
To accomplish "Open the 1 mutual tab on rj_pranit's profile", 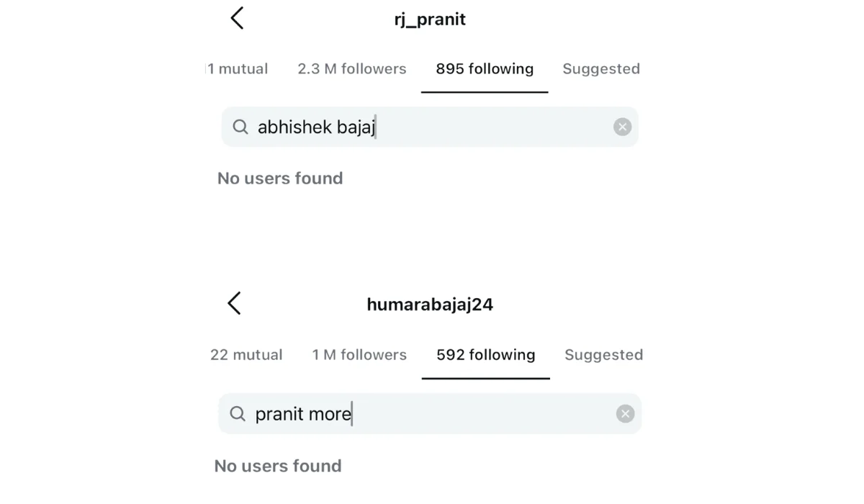I will [x=238, y=68].
